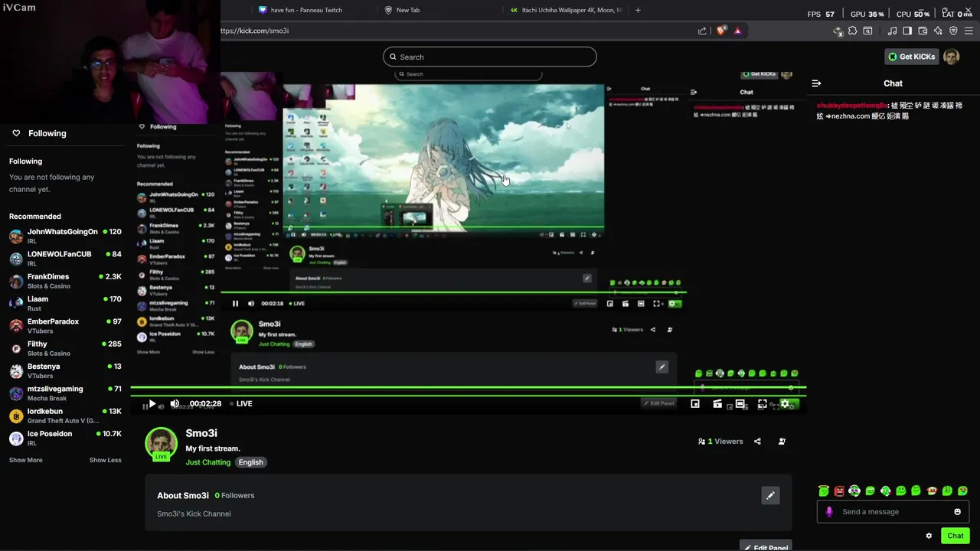The height and width of the screenshot is (551, 980).
Task: Switch to Itachi Uchiha Wallpaper 4K tab
Action: pos(566,10)
